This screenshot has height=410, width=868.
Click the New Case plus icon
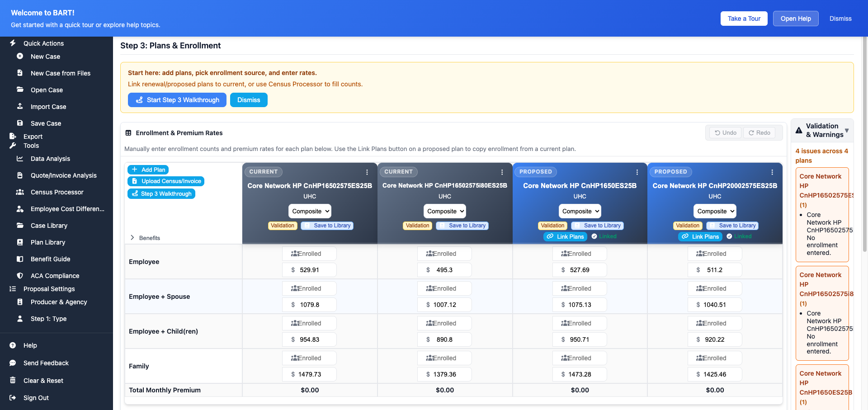[x=20, y=57]
